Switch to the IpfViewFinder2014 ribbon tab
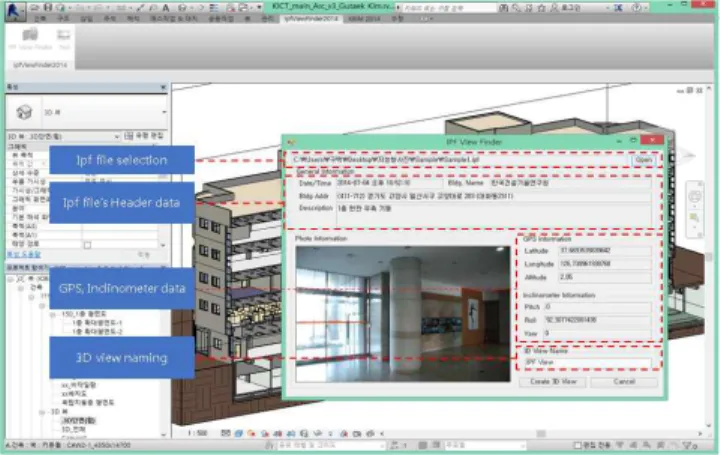The width and height of the screenshot is (721, 455). [311, 18]
